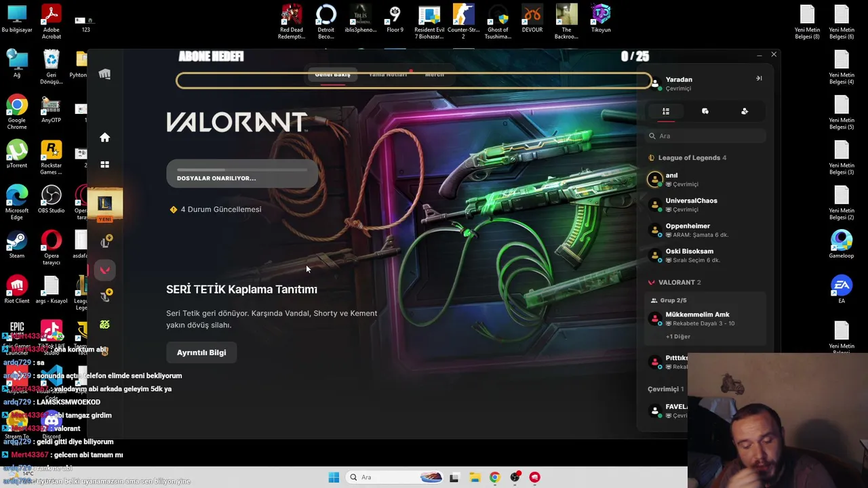
Task: Open the Ghost of Tsushima shortcut
Action: point(498,22)
